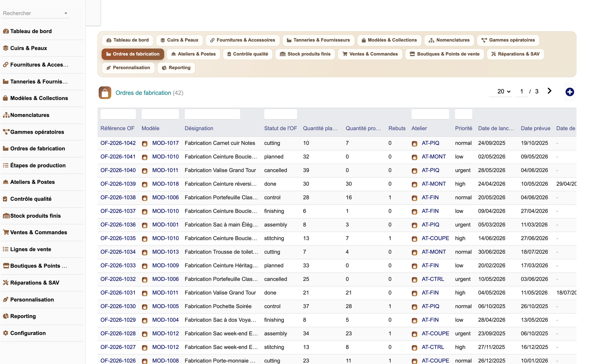
Task: Click Lignes de vente sidebar list icon
Action: point(6,249)
